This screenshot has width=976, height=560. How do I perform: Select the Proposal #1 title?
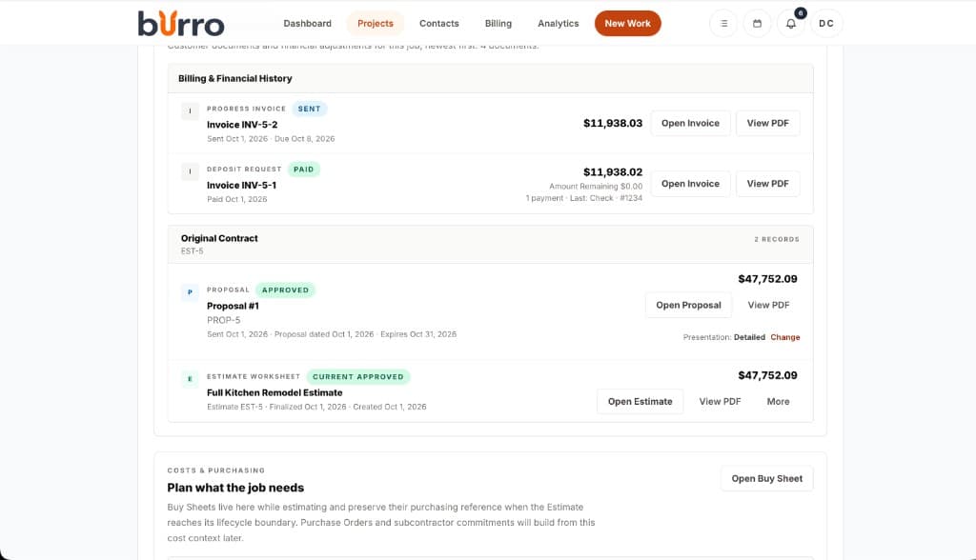click(233, 306)
